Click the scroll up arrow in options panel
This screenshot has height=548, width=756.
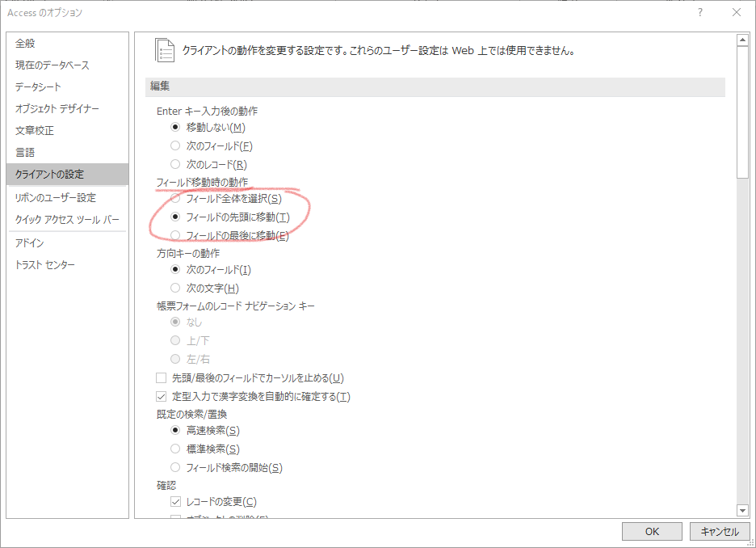[x=743, y=40]
